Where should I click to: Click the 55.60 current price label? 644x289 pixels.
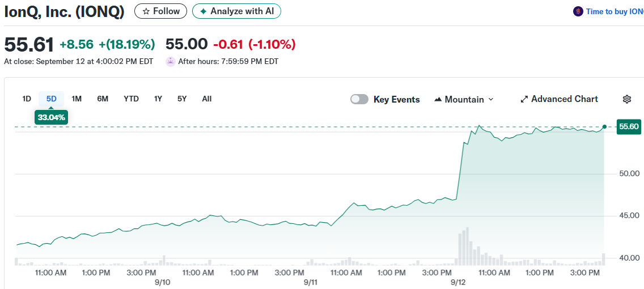coord(629,127)
